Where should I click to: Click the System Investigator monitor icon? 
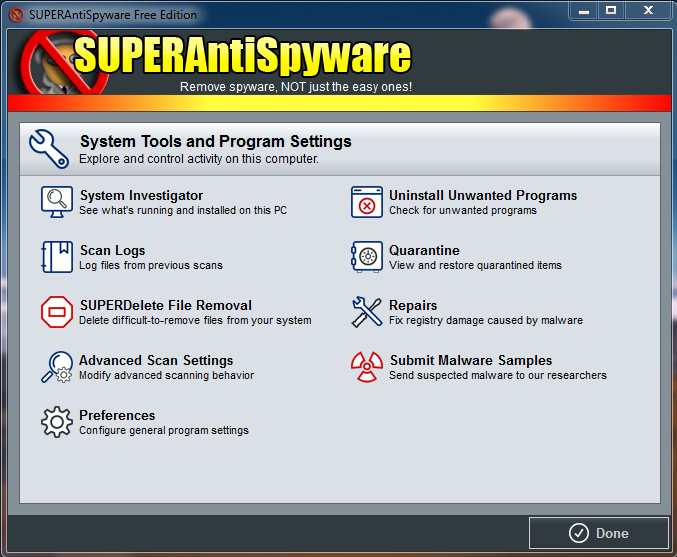click(57, 202)
